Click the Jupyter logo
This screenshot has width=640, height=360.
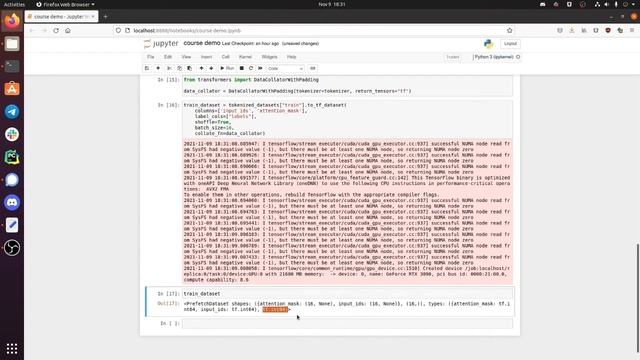[x=161, y=43]
